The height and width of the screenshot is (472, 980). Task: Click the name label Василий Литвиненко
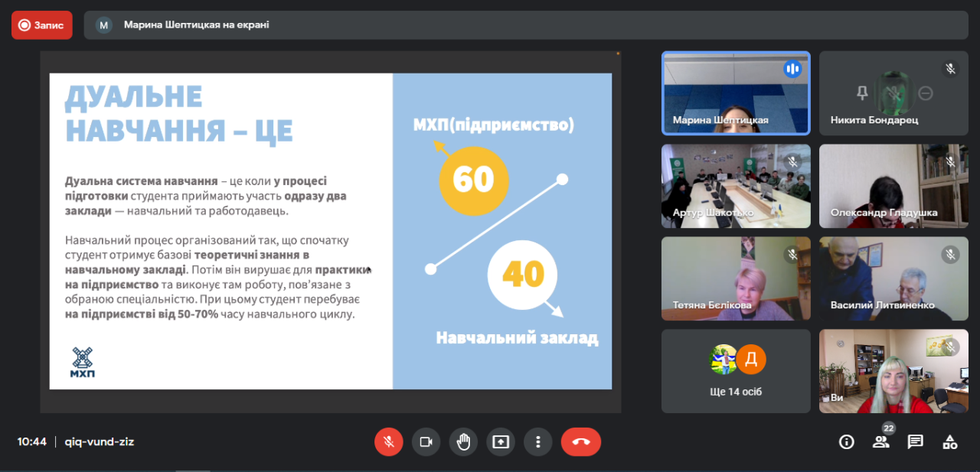tap(882, 305)
